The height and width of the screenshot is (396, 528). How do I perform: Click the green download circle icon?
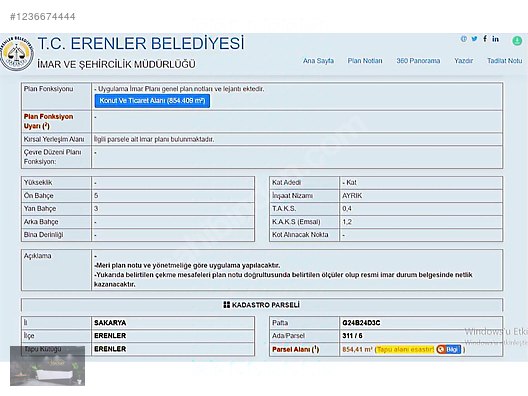[x=517, y=41]
